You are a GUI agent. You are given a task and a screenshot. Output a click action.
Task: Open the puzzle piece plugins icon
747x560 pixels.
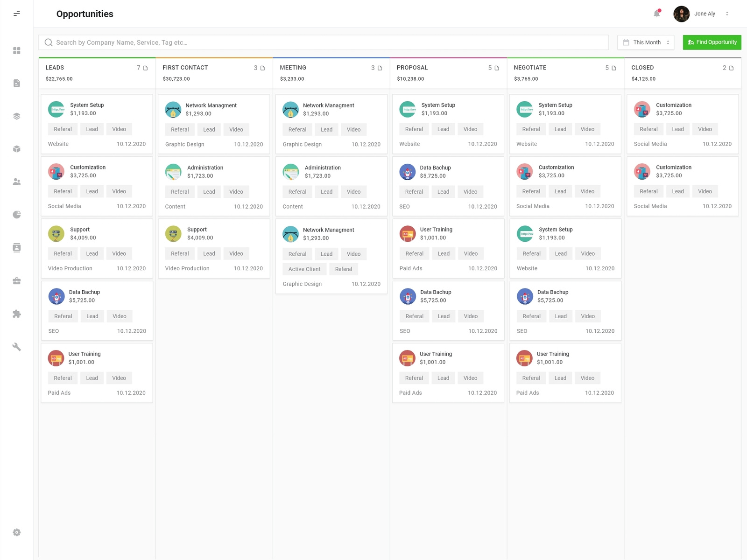17,314
